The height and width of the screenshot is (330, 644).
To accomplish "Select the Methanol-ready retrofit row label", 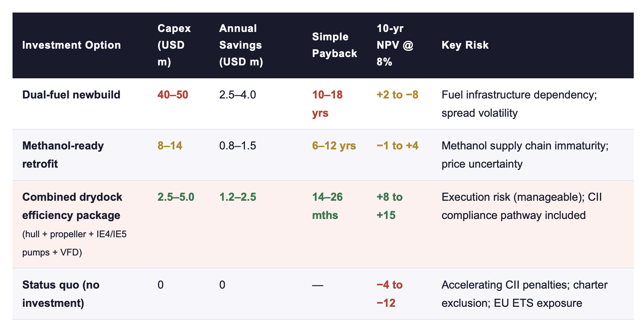I will coord(63,155).
